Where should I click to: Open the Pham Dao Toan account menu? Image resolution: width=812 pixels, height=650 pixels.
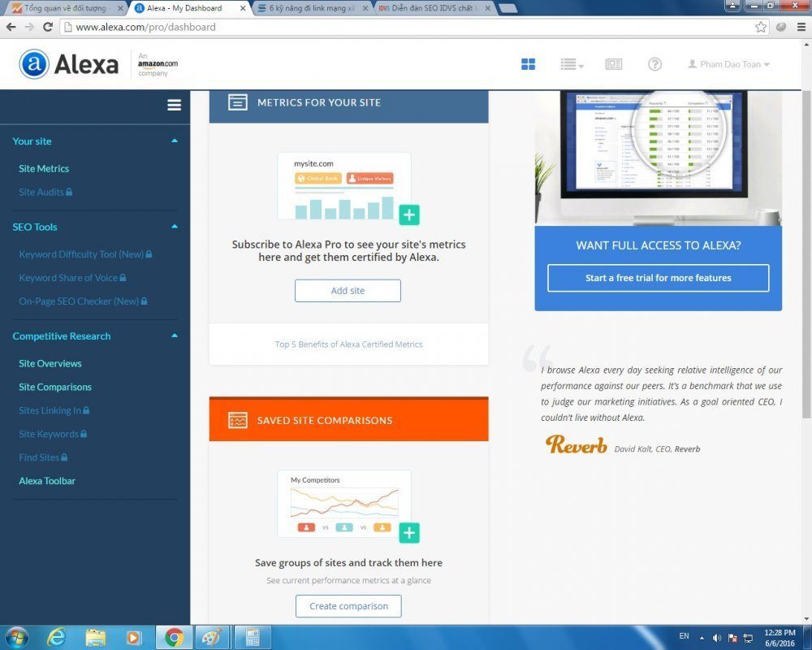click(x=728, y=64)
